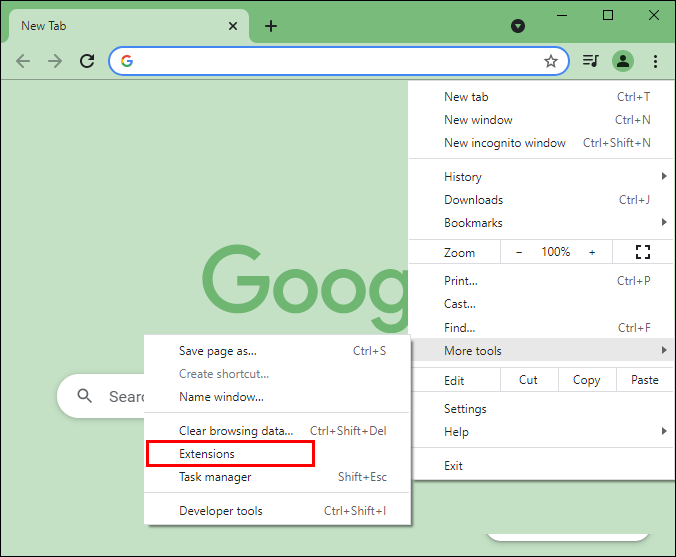Focus the address bar
Viewport: 676px width, 557px height.
(338, 61)
